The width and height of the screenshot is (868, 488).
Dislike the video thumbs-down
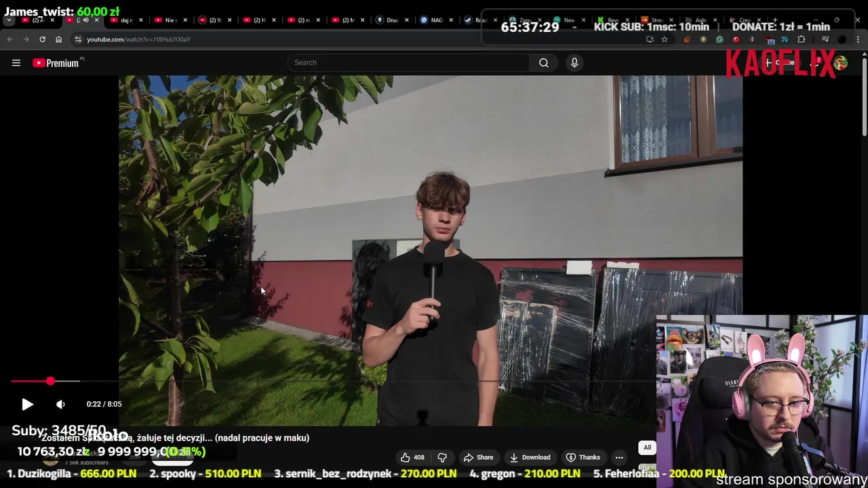coord(442,457)
